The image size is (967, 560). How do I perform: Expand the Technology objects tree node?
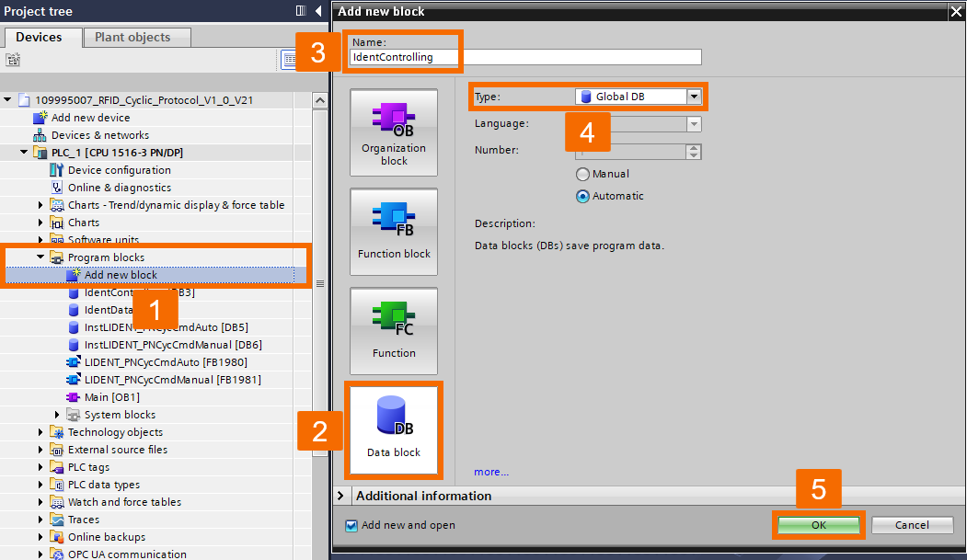[40, 432]
